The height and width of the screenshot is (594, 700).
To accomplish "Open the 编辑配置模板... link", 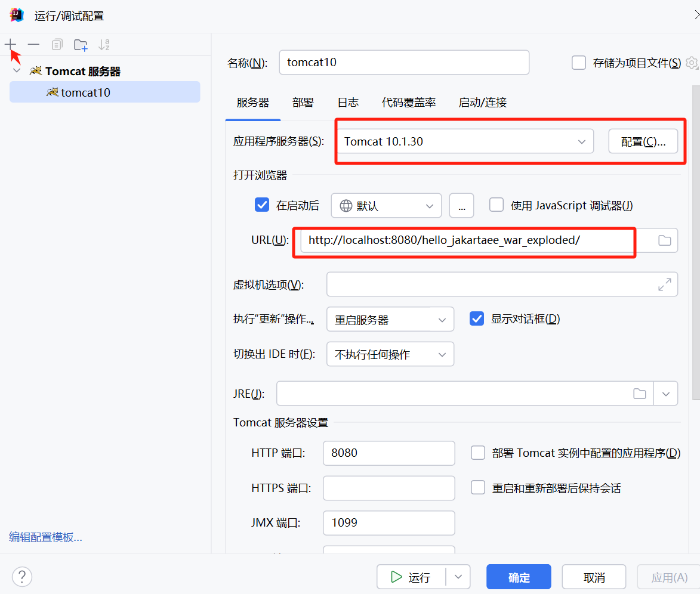I will 45,537.
